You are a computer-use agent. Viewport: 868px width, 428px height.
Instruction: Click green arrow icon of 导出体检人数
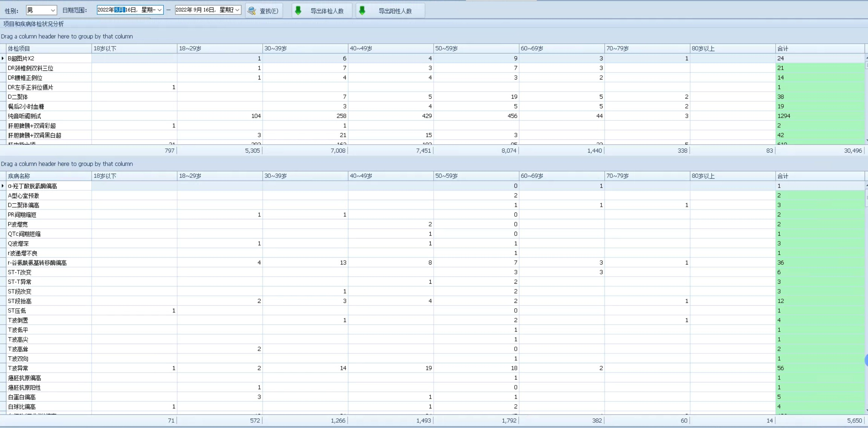[298, 11]
